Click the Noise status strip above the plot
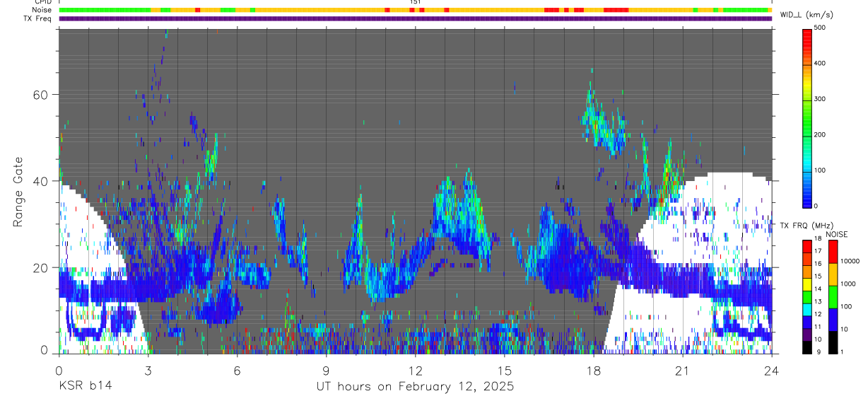Image resolution: width=868 pixels, height=401 pixels. point(415,10)
